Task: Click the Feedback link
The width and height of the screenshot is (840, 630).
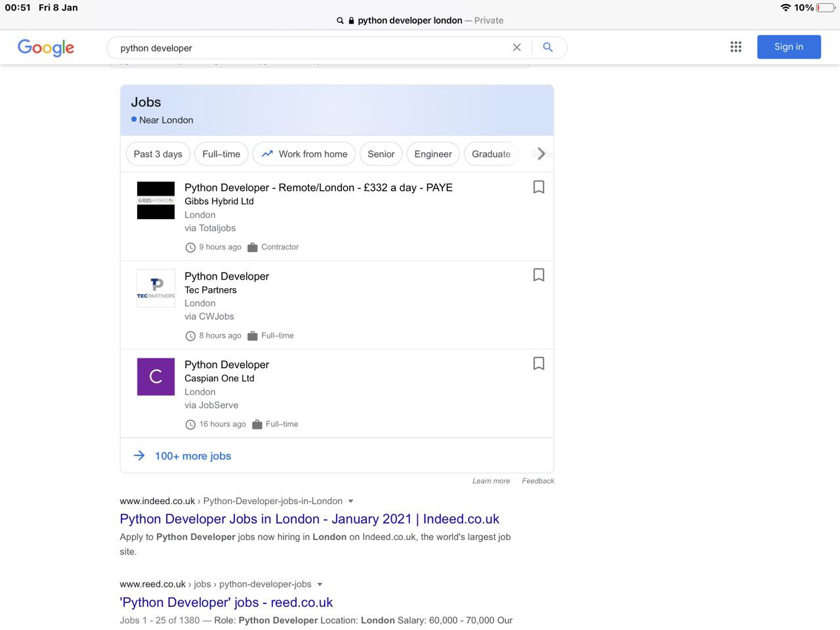Action: click(x=538, y=481)
